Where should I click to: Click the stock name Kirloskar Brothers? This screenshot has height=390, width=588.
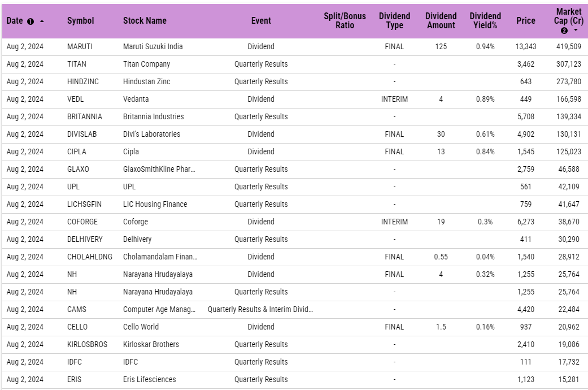point(151,344)
